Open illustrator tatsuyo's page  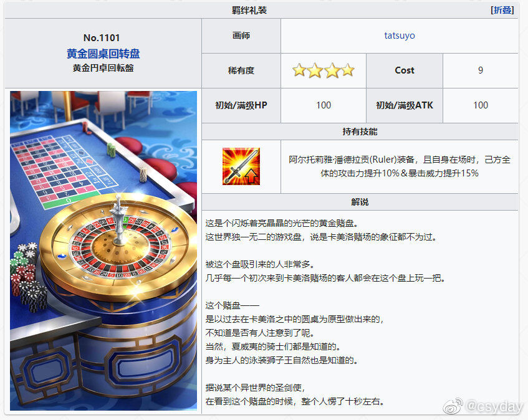click(400, 36)
